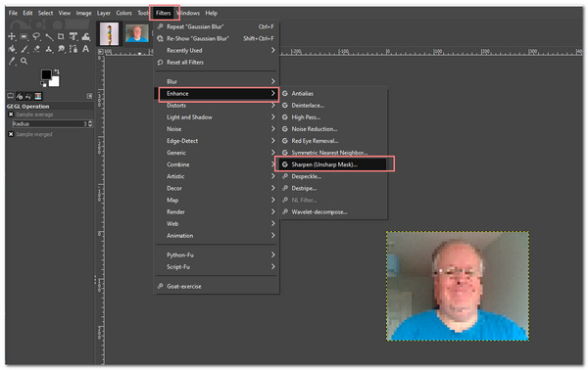588x370 pixels.
Task: Expand the Artistic submenu
Action: click(217, 176)
